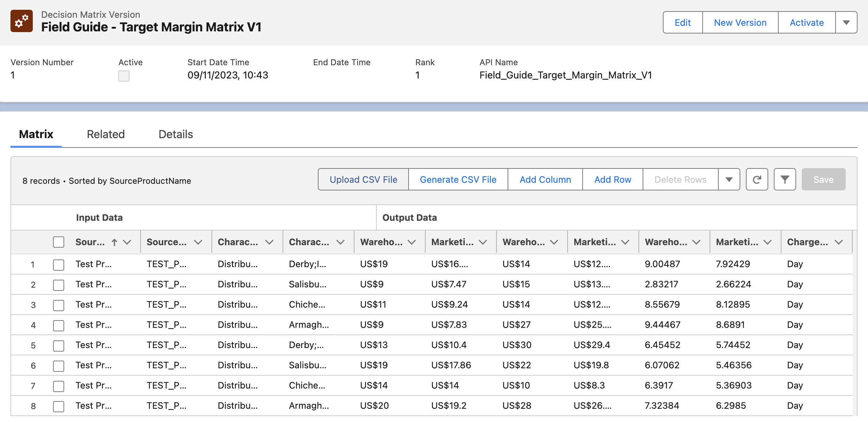Screen dimensions: 868x422
Task: Switch to the Details tab
Action: (175, 134)
